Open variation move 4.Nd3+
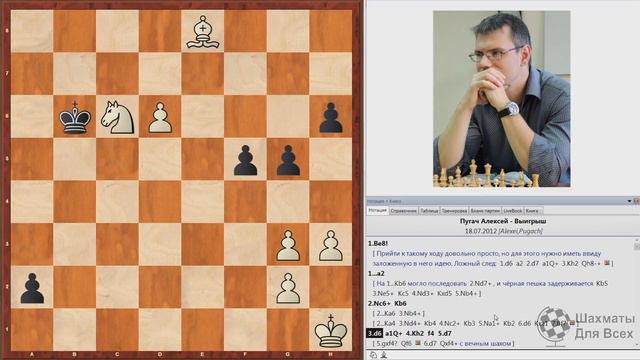Screen dimensions: 640x360 [x=423, y=293]
